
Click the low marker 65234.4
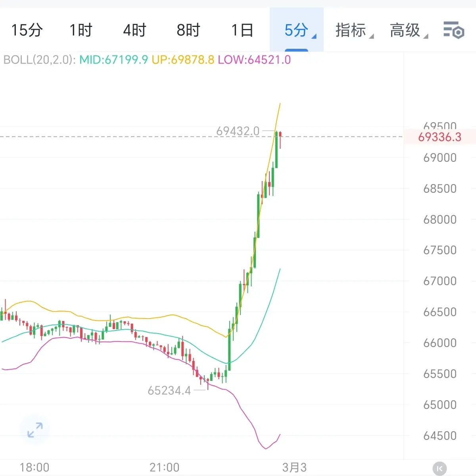point(169,391)
